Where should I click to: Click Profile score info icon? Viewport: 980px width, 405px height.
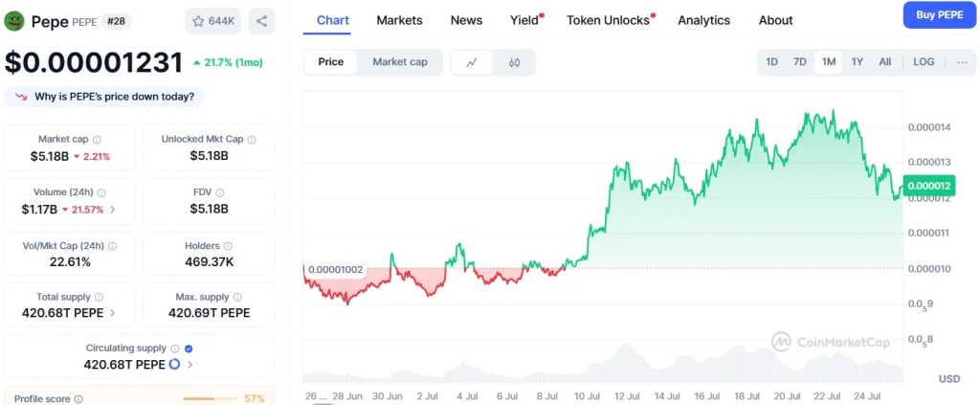click(x=78, y=398)
